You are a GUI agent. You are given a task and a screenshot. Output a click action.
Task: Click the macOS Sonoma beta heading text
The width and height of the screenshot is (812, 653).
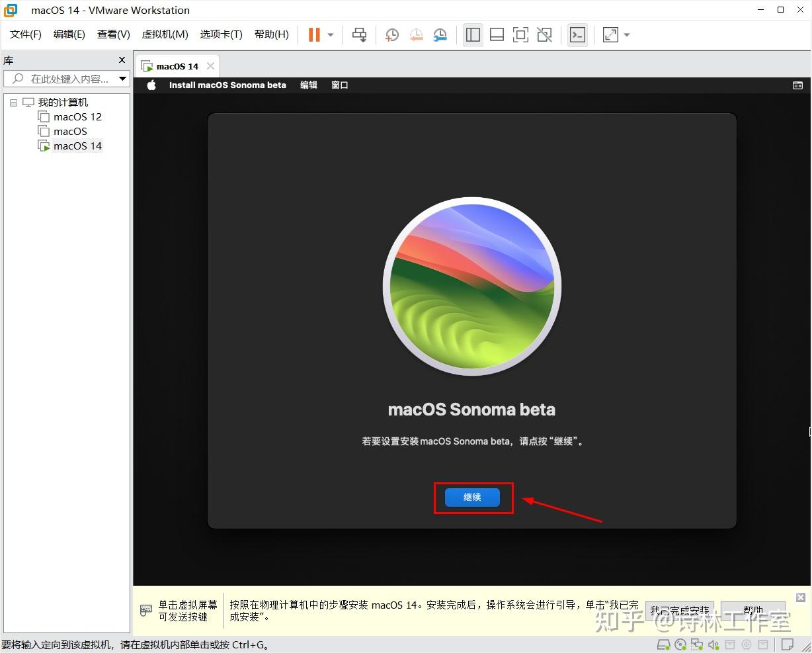coord(471,410)
